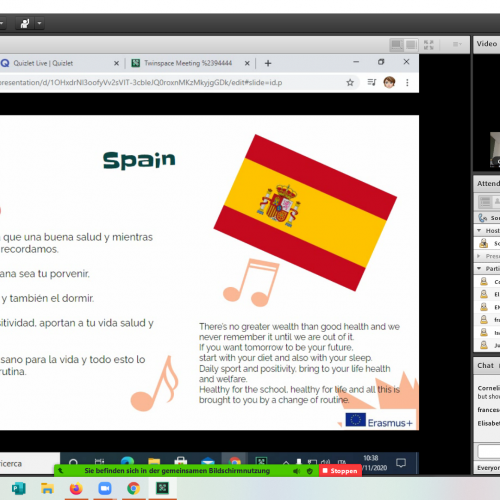Select the host attendee row
Viewport: 500px width, 500px height.
click(487, 243)
